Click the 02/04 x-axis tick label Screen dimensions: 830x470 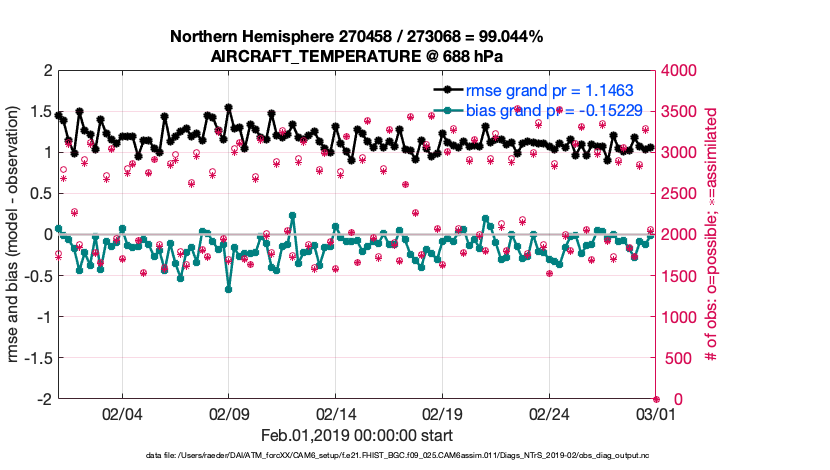pyautogui.click(x=122, y=413)
